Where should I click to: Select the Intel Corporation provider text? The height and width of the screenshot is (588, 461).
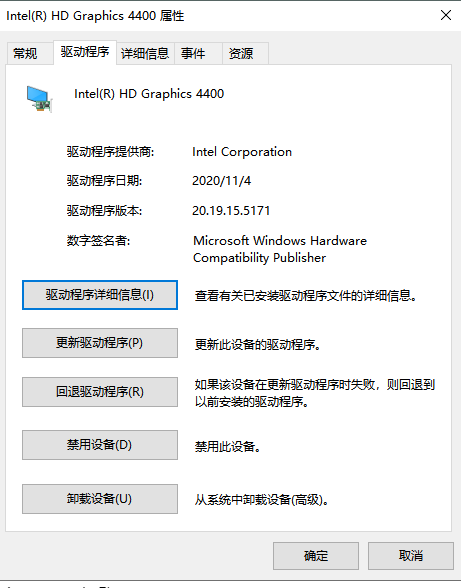[x=242, y=152]
